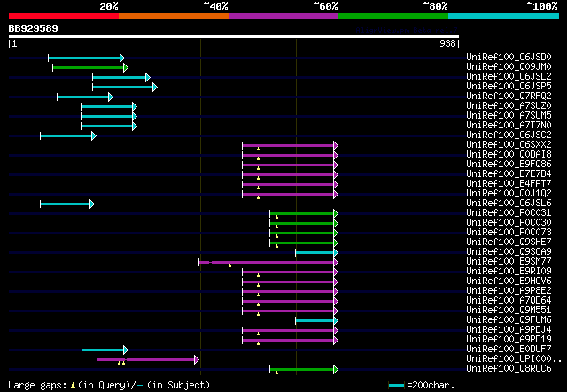Click the 'Large gaps' legend text
567x392 pixels.
(x=37, y=385)
